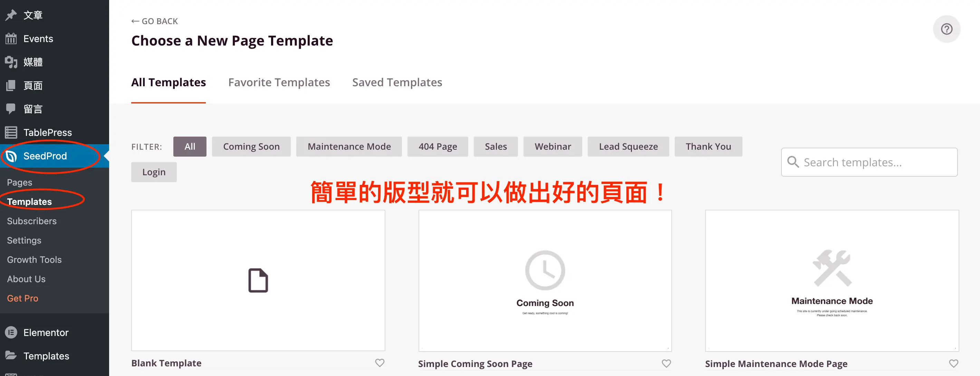Click the 'Blank Template' title text

[x=166, y=363]
